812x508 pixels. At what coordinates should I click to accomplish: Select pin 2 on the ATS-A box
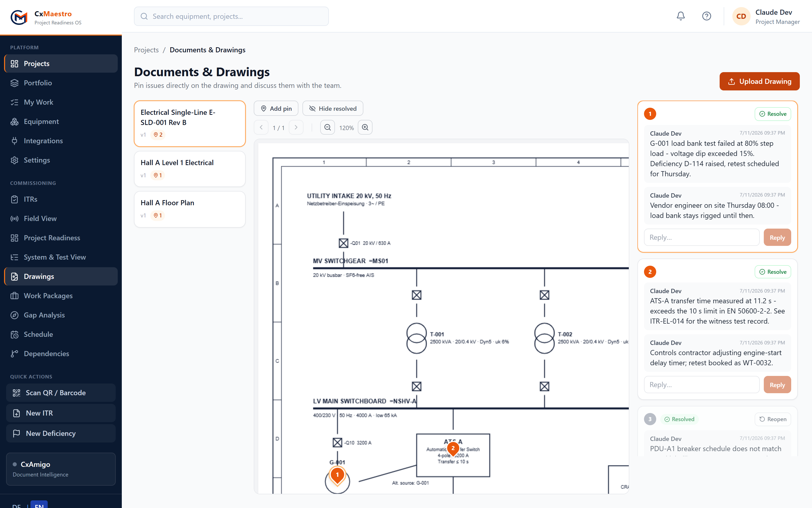tap(453, 449)
